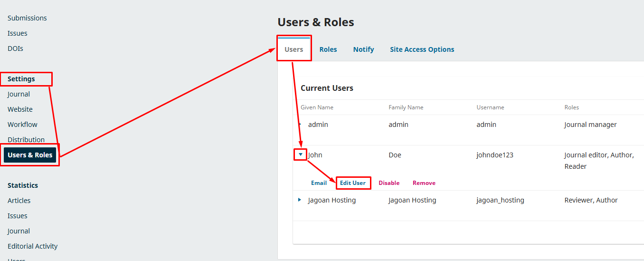Select the username jagoan_hosting
Screen dimensions: 644x261
click(x=500, y=200)
